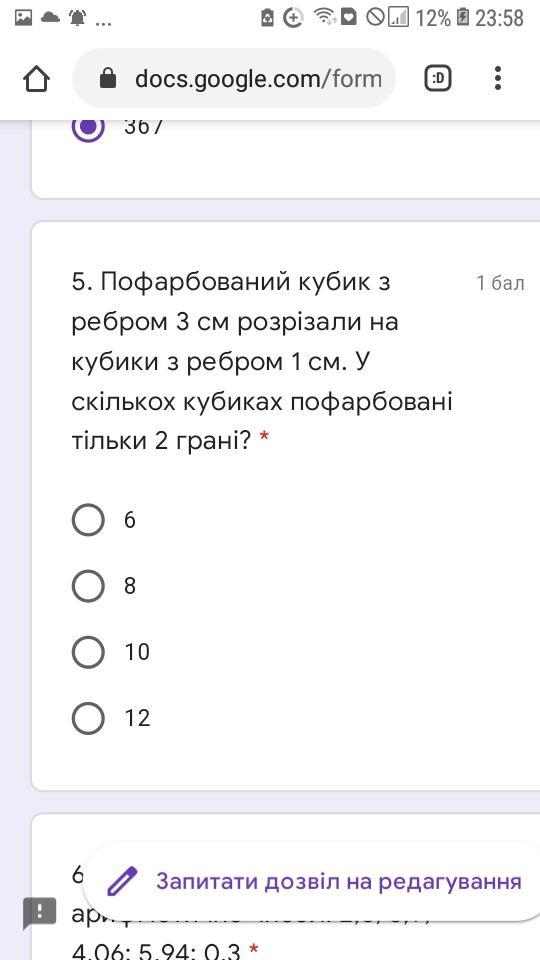540x960 pixels.
Task: Tap the docs.google.com address bar
Action: click(234, 78)
